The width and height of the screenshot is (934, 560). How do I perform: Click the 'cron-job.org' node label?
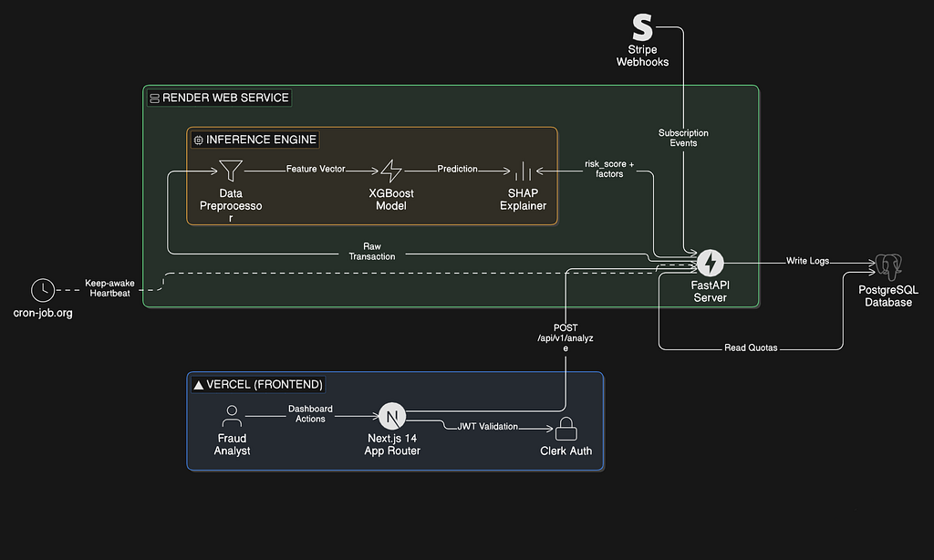pos(43,313)
